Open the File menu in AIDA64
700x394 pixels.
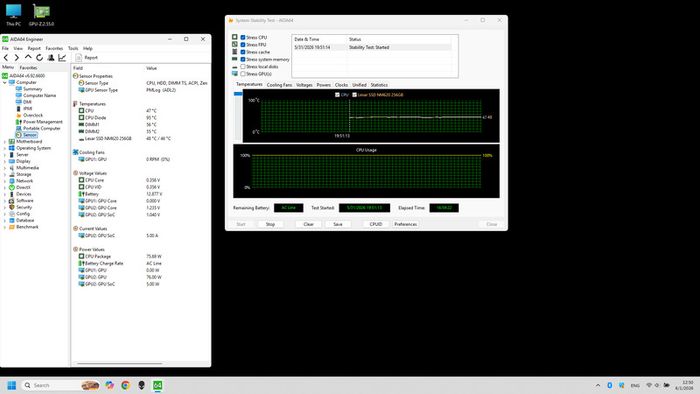coord(5,48)
